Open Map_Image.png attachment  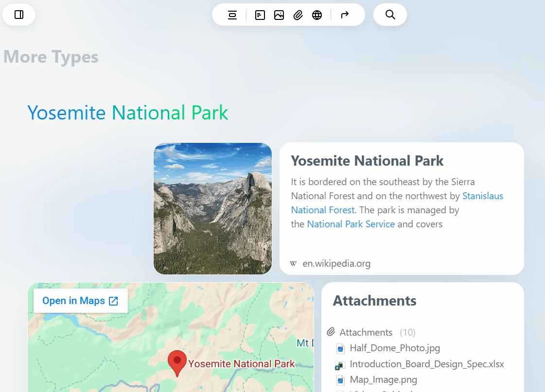coord(384,379)
